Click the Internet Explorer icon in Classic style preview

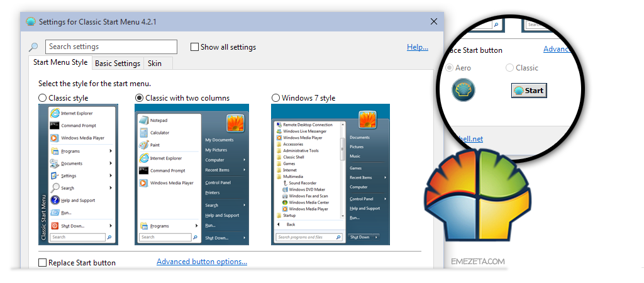point(54,113)
